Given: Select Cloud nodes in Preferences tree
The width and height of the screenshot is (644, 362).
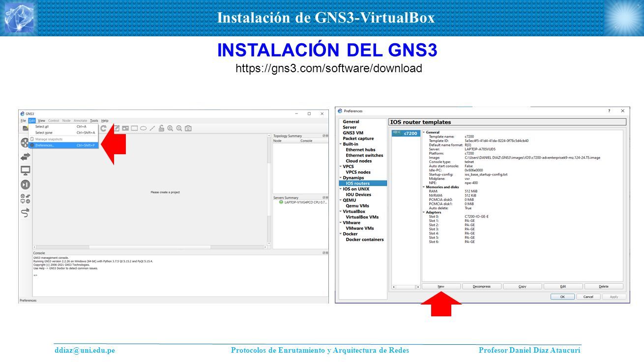Looking at the screenshot, I should click(359, 161).
